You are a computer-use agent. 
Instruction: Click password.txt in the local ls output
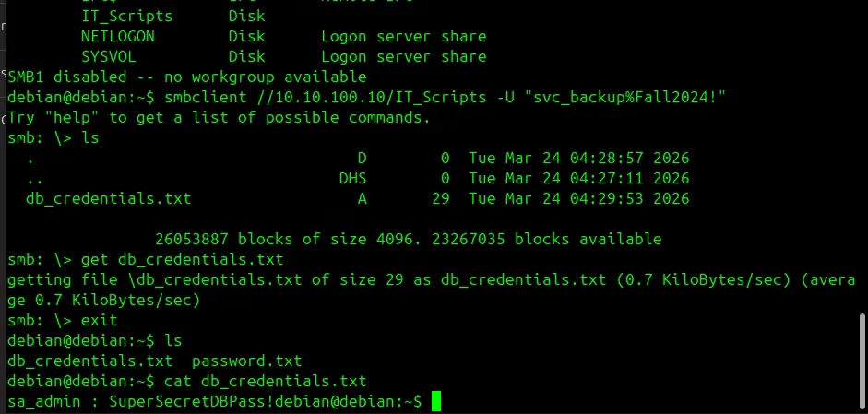point(247,361)
